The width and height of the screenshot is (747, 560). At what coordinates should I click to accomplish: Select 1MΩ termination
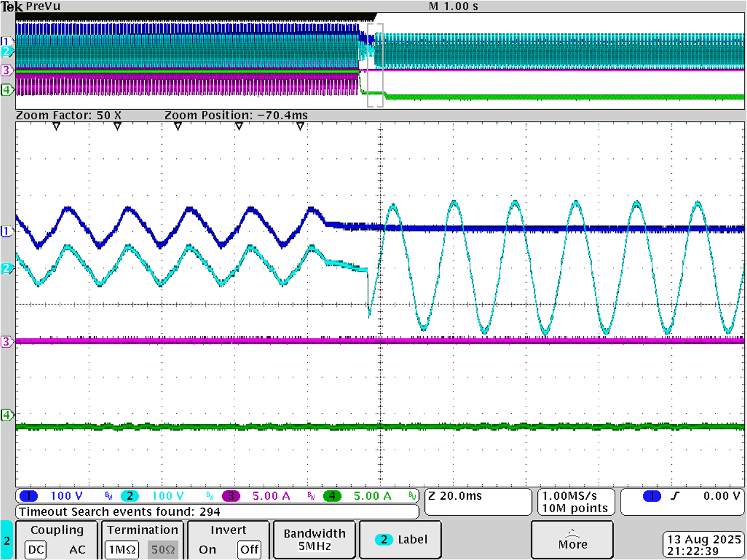(122, 549)
